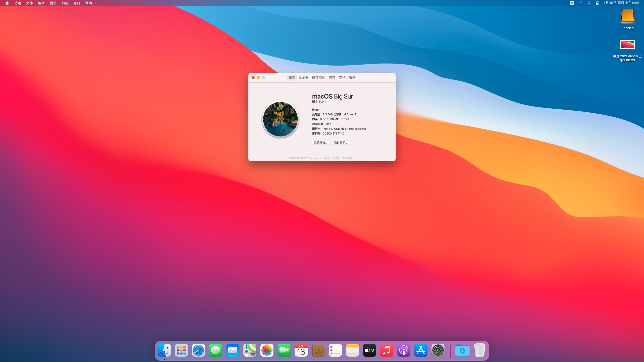The image size is (644, 362).
Task: Open Calendar showing 18 in Dock
Action: click(x=301, y=350)
